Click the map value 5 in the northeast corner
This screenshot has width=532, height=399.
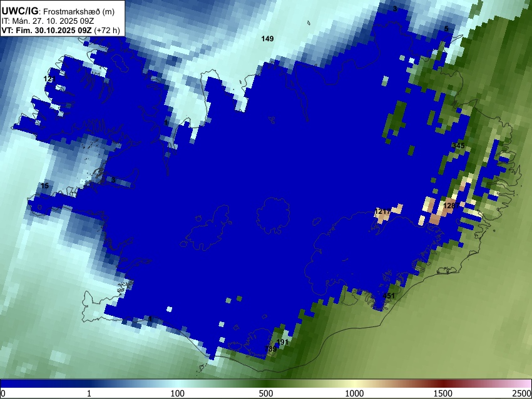click(446, 29)
